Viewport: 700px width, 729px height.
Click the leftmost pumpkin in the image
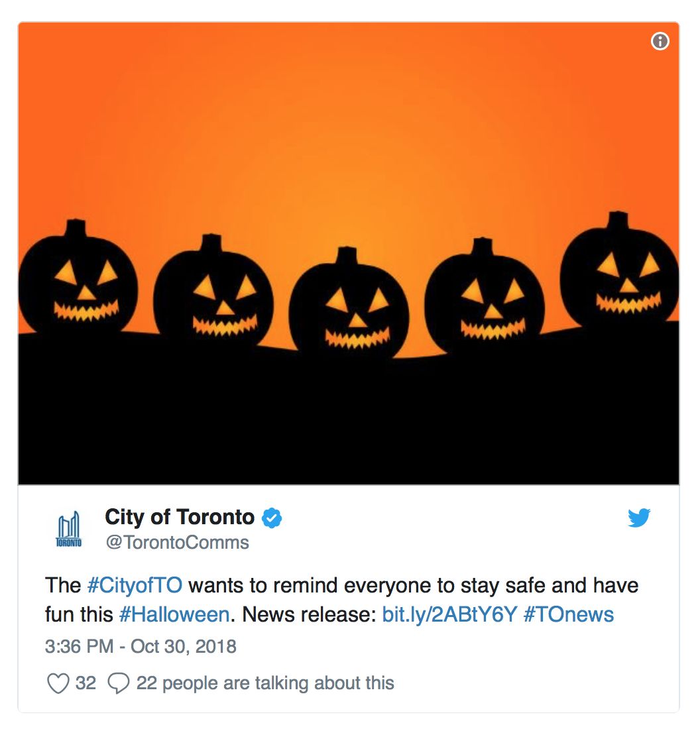(78, 279)
